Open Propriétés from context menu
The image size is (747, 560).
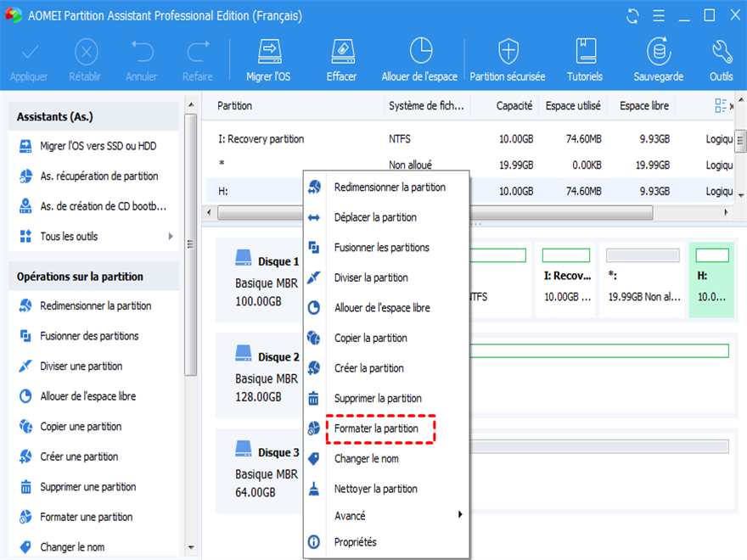pyautogui.click(x=386, y=542)
